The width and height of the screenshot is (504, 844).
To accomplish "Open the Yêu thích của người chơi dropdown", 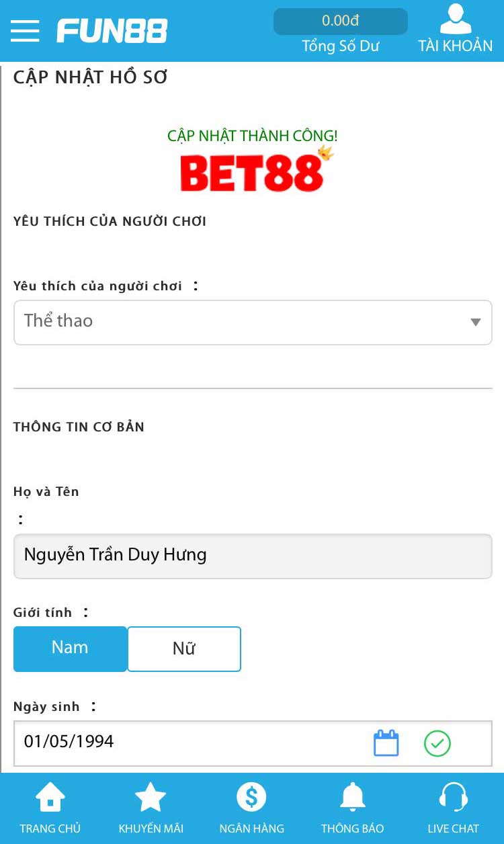I will point(252,322).
